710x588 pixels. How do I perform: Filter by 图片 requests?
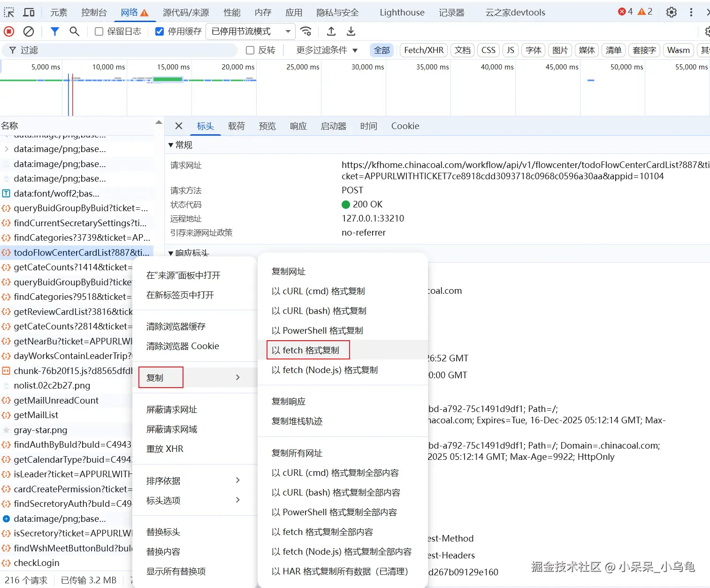tap(560, 50)
